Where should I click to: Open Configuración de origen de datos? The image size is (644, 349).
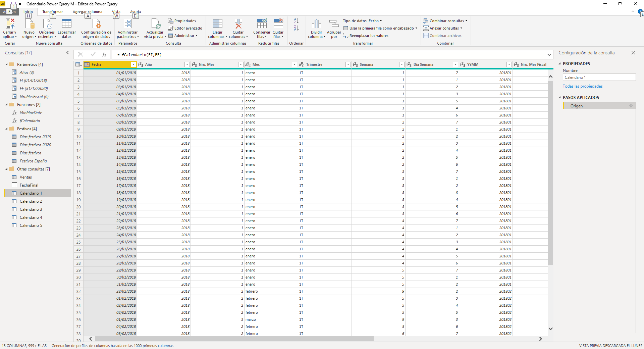(96, 28)
